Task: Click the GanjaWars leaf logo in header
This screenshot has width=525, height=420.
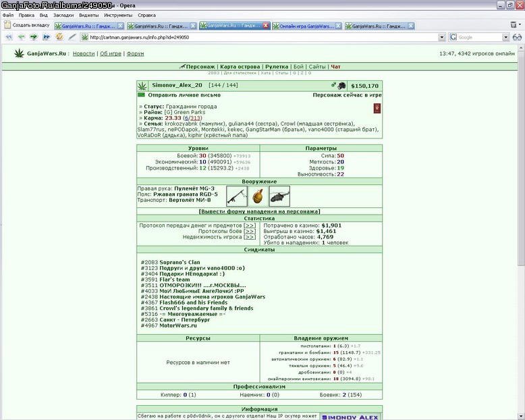Action: [x=19, y=53]
